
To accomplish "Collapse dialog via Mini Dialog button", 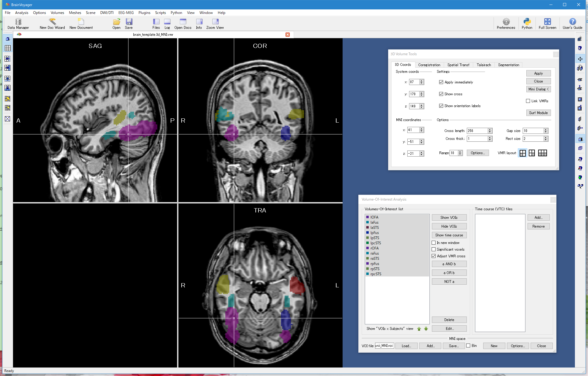I will [x=538, y=89].
